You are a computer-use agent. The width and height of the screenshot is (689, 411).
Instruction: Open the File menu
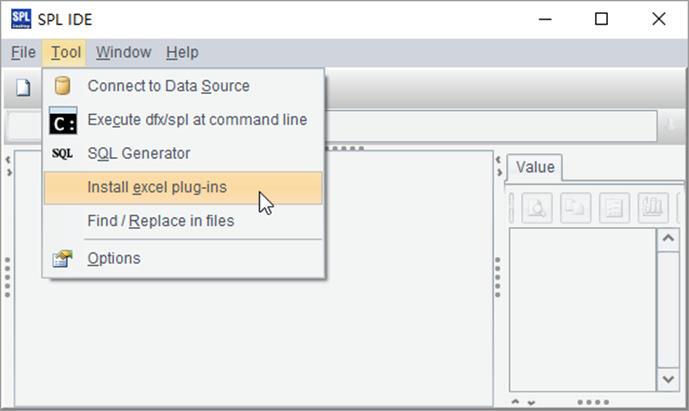[23, 52]
